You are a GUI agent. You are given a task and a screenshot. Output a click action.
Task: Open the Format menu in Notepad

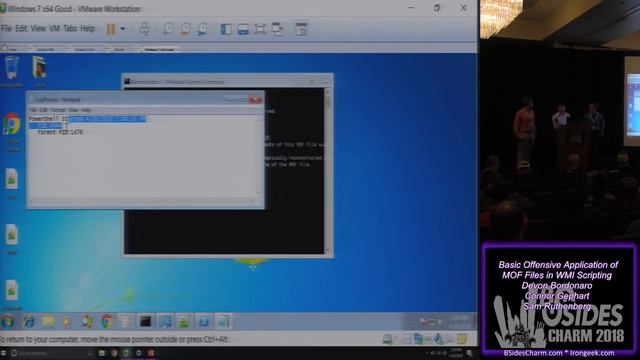click(58, 110)
